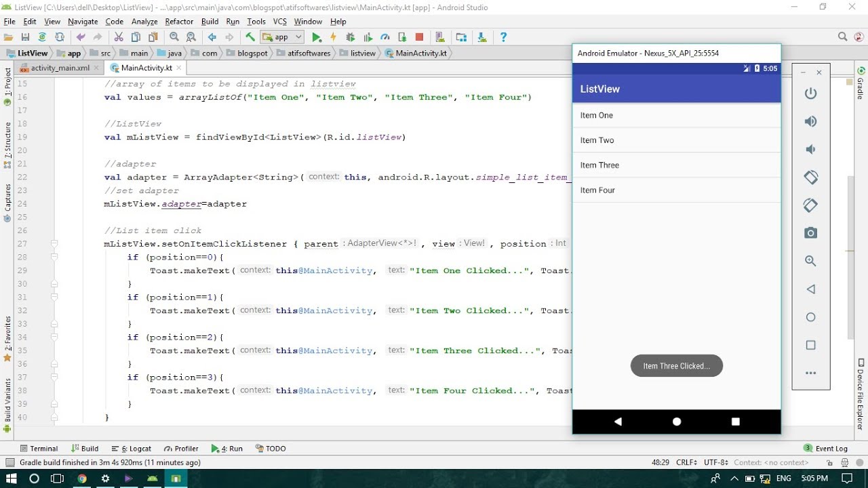
Task: Open the Refactor menu
Action: tap(179, 22)
